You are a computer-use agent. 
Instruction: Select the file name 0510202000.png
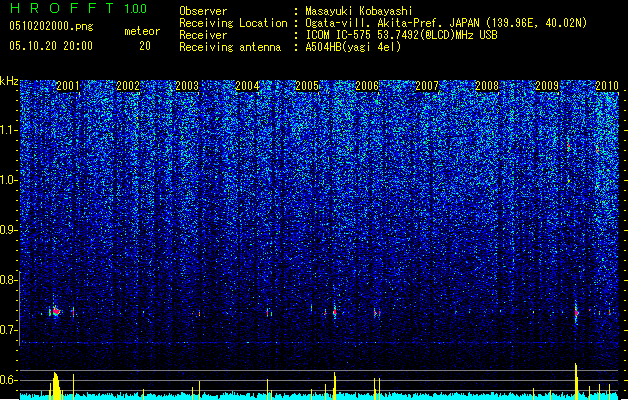tap(51, 26)
